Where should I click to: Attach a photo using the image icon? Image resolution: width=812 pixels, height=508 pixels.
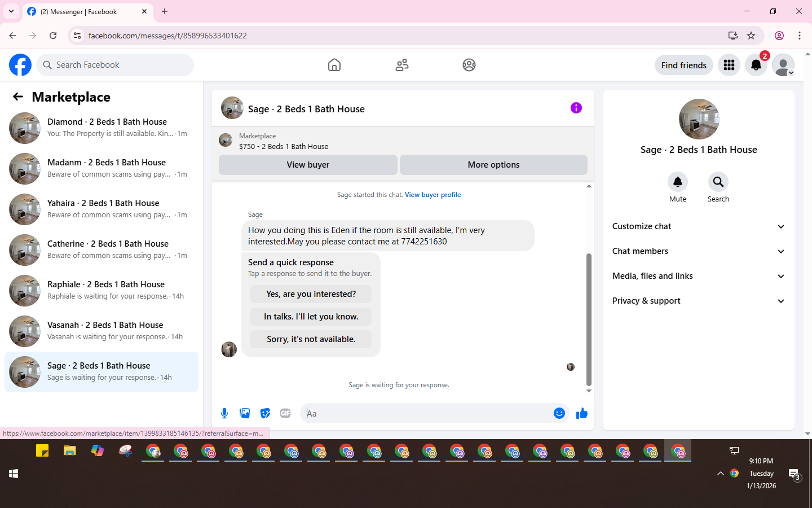[245, 413]
